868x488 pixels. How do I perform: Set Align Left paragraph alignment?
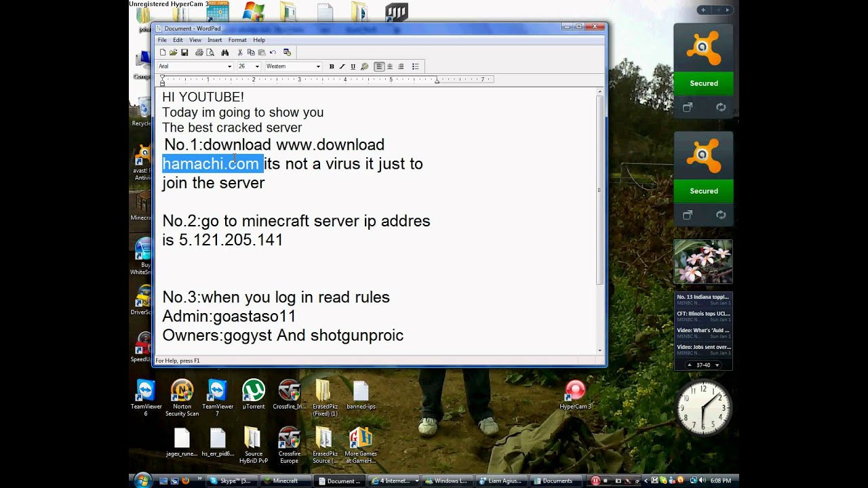(x=379, y=66)
